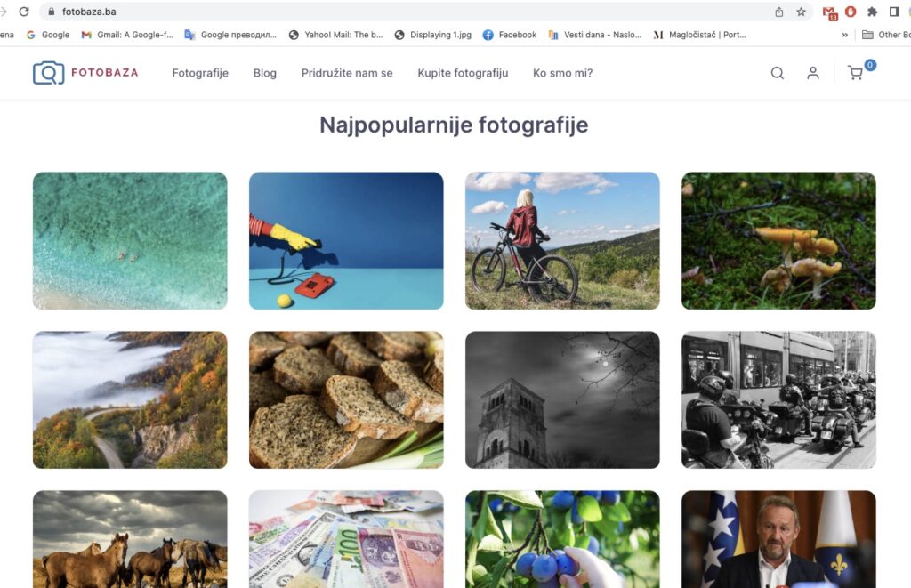The image size is (911, 588).
Task: Select the Ko smo mi? menu item
Action: [x=562, y=73]
